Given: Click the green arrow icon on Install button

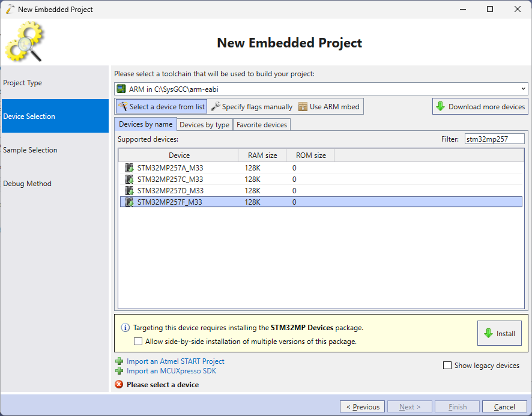Looking at the screenshot, I should 489,333.
